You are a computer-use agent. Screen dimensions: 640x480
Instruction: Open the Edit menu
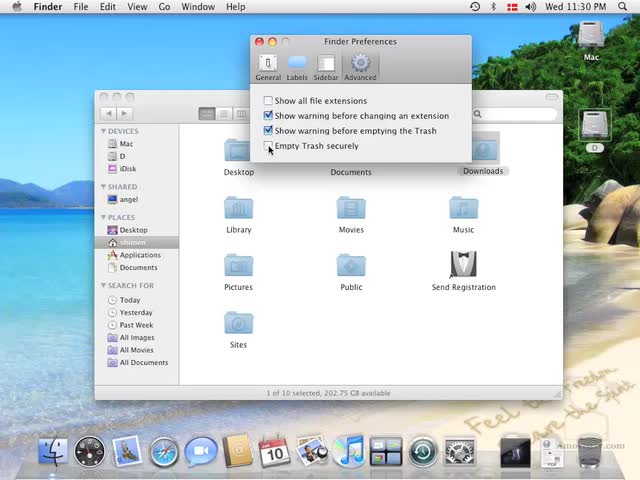point(108,7)
